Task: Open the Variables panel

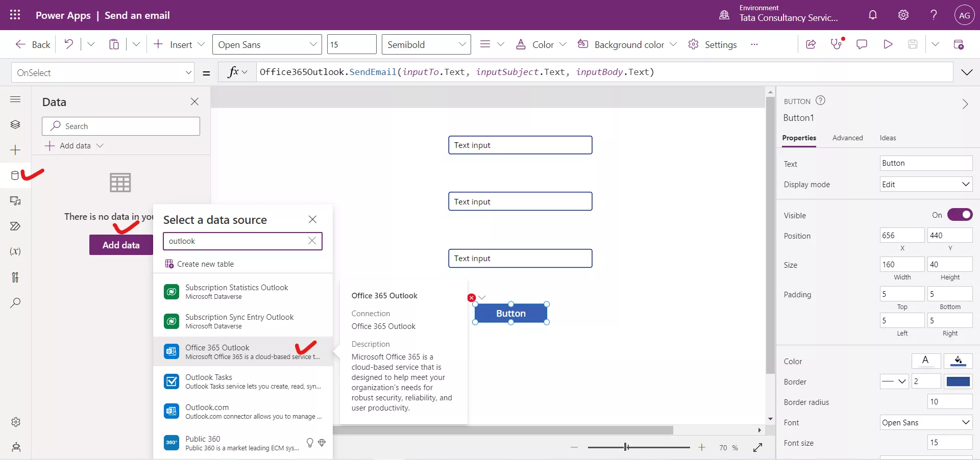Action: point(15,252)
